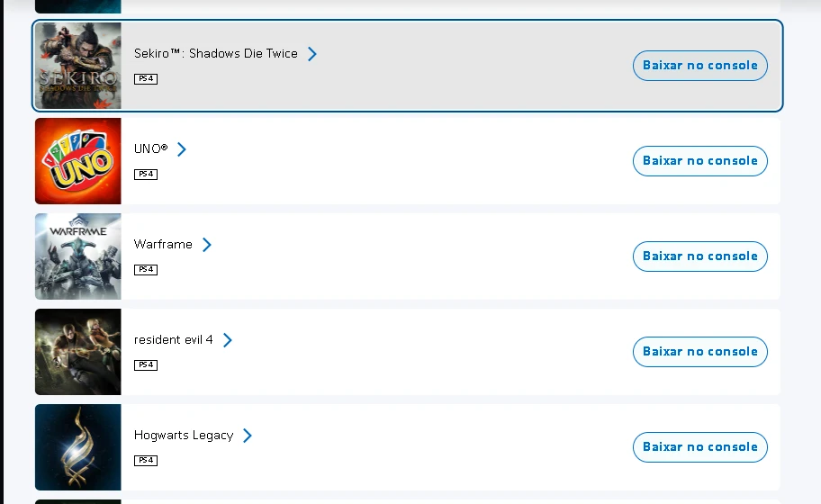Open the Hogwarts Legacy cover thumbnail
Viewport: 821px width, 504px height.
coord(77,447)
